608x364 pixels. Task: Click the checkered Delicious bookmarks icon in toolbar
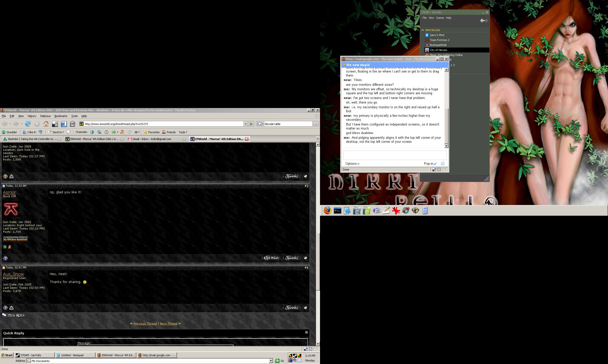click(x=55, y=124)
